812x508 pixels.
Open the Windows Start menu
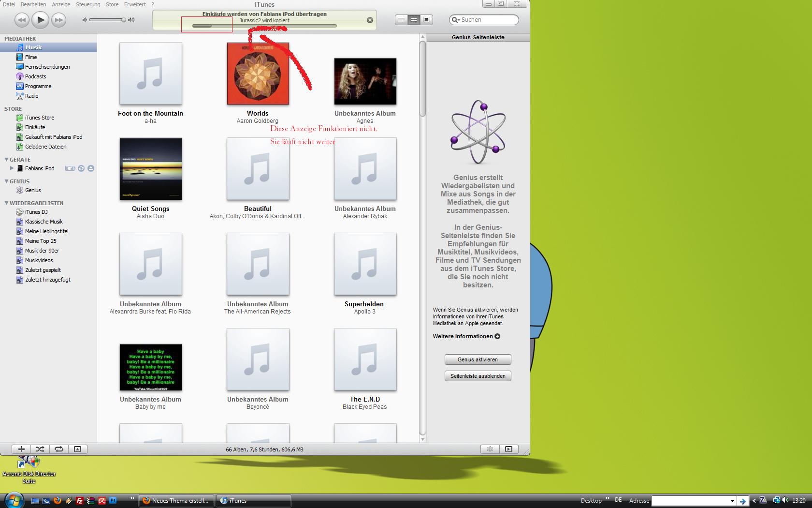click(x=13, y=500)
